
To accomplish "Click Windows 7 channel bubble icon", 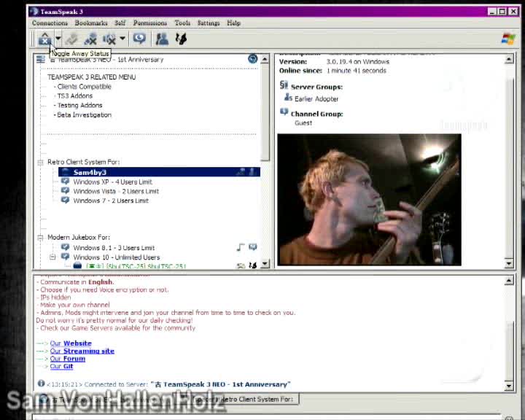I will click(66, 200).
